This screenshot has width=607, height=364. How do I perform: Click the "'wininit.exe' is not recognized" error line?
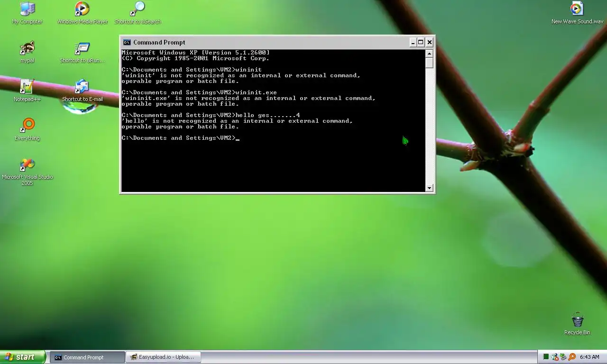tap(248, 98)
